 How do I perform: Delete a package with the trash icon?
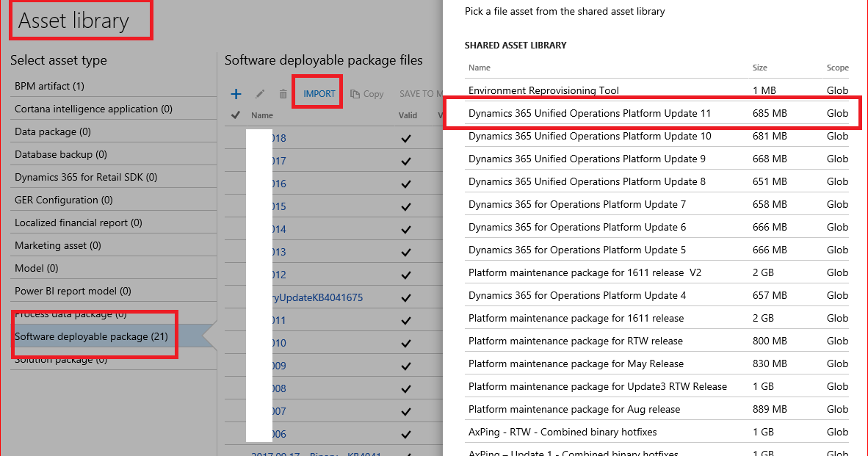(x=283, y=93)
